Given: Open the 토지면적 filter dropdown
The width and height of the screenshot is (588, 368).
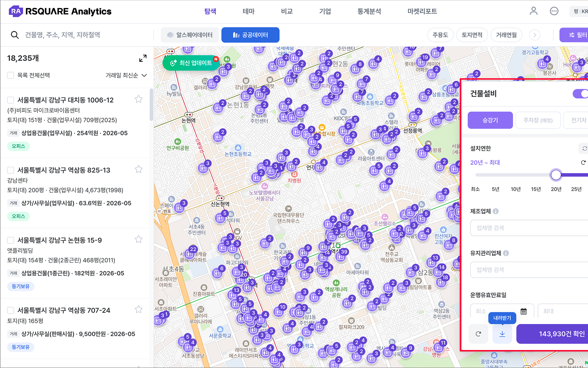Looking at the screenshot, I should tap(472, 35).
